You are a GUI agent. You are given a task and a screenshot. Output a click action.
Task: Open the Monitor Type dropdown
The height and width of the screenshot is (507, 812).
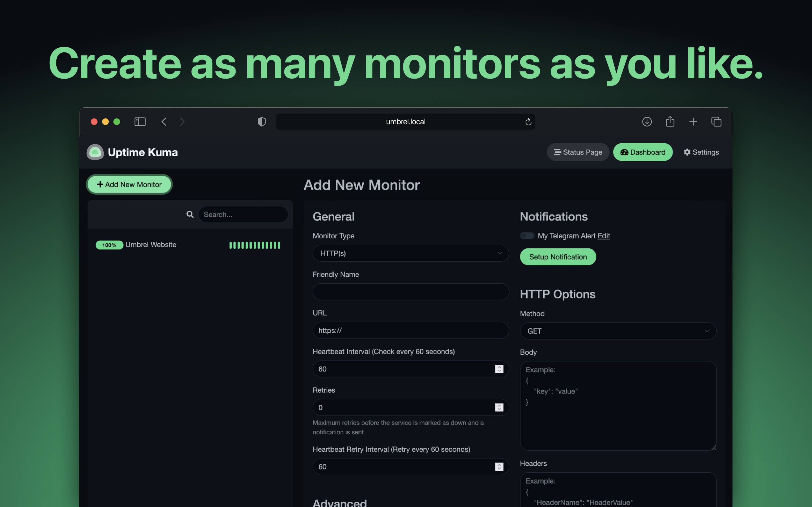pos(410,253)
